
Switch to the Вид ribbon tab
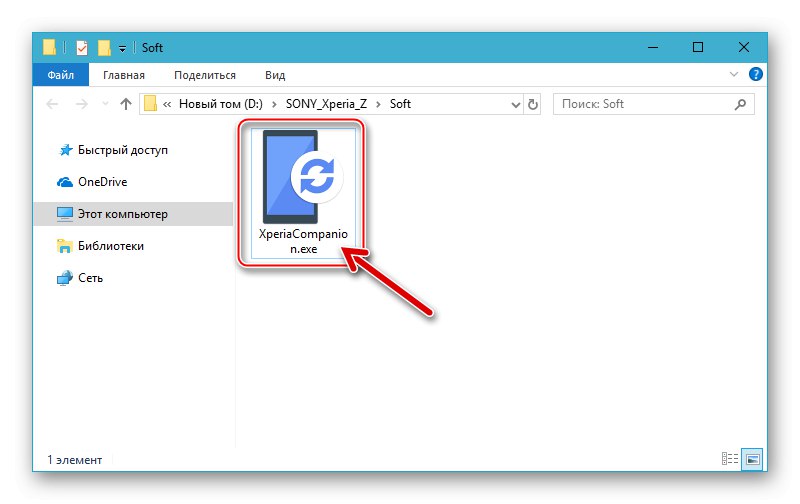tap(274, 75)
